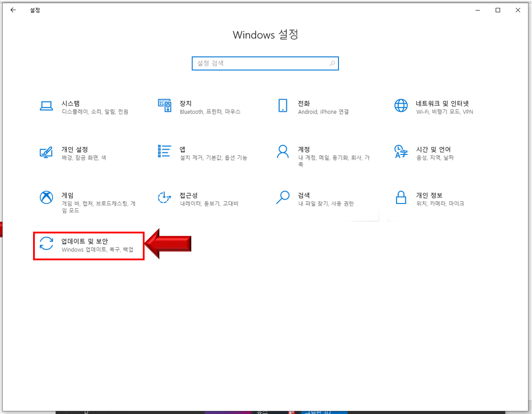The height and width of the screenshot is (414, 532).
Task: Maximize the 설정 window
Action: coord(498,10)
